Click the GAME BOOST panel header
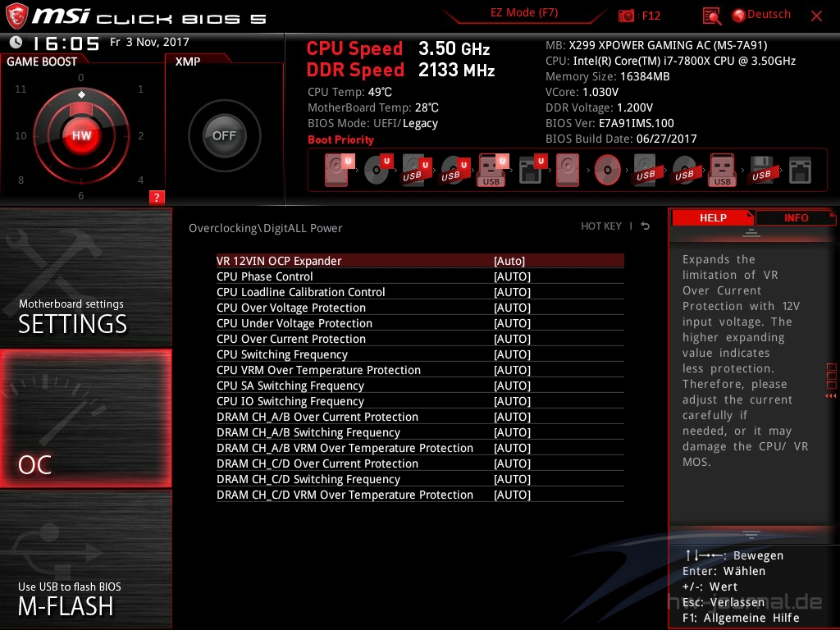This screenshot has width=840, height=630. [x=43, y=62]
